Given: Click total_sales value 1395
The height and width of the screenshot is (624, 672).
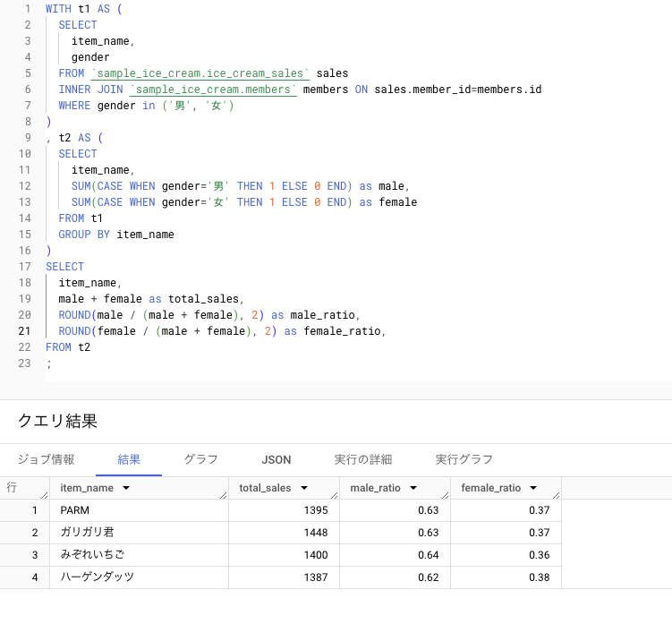Looking at the screenshot, I should [316, 510].
